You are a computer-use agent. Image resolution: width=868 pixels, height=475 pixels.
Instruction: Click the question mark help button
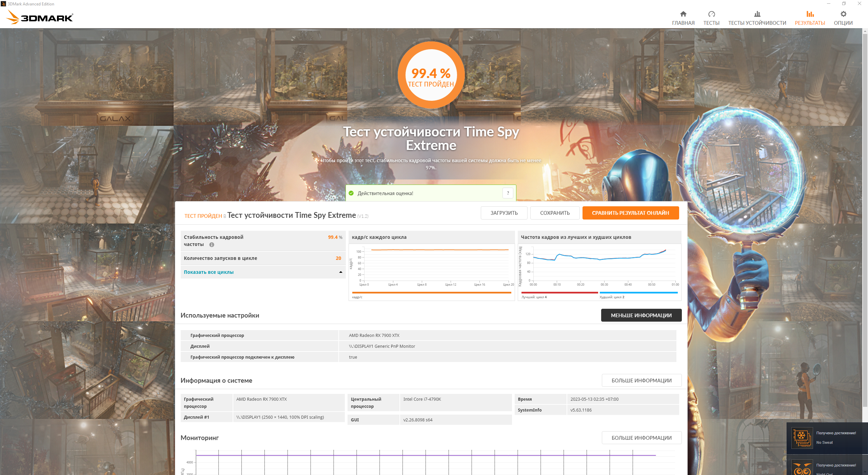pyautogui.click(x=508, y=193)
